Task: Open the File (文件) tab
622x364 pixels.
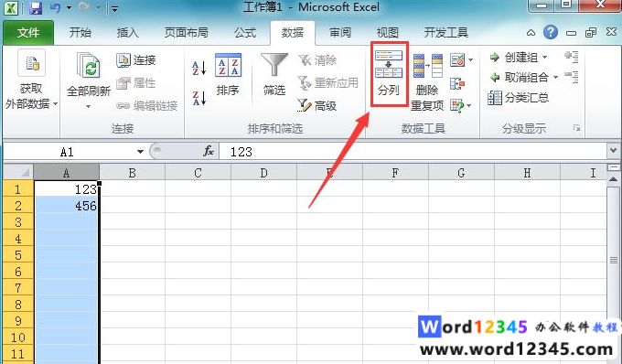Action: click(x=28, y=33)
